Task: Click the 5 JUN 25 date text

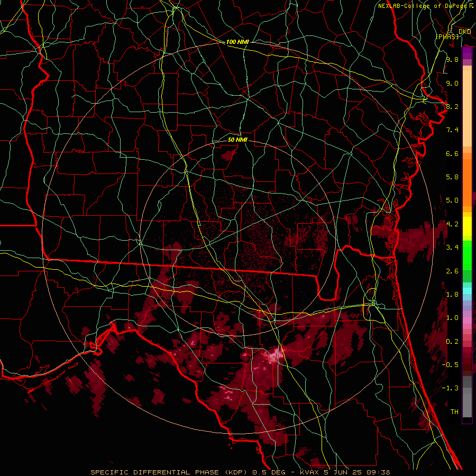Action: pos(343,472)
